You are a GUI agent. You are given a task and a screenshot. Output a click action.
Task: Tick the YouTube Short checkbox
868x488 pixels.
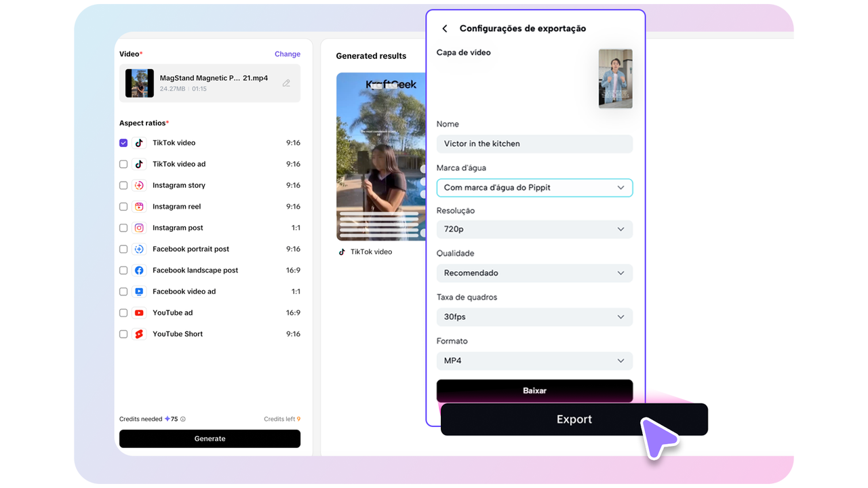point(123,334)
